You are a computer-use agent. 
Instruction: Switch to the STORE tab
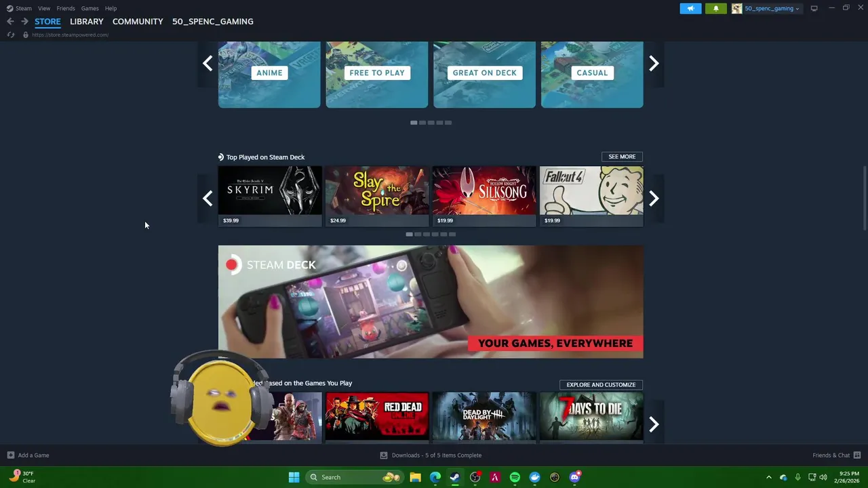47,21
